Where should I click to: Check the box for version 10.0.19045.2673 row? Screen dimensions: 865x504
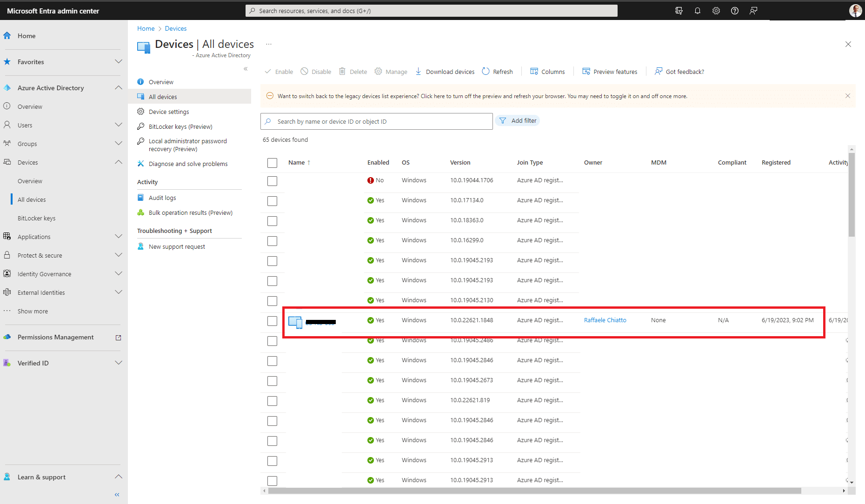(x=273, y=381)
